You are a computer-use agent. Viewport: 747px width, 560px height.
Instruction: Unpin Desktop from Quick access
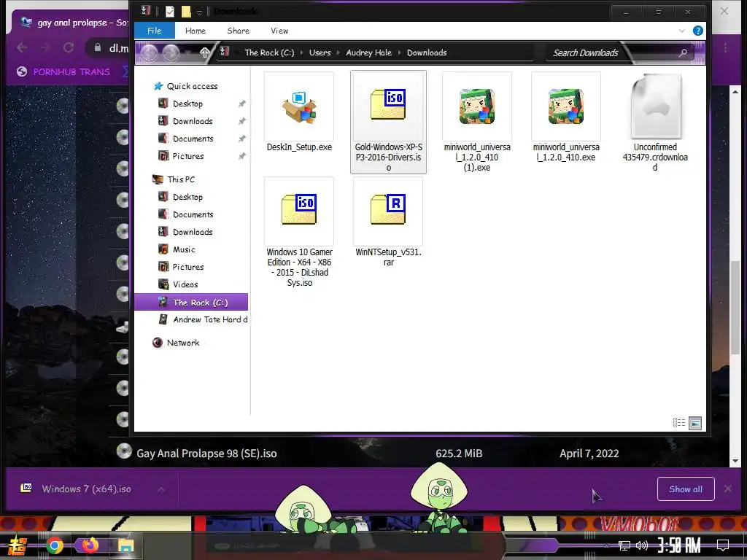242,104
